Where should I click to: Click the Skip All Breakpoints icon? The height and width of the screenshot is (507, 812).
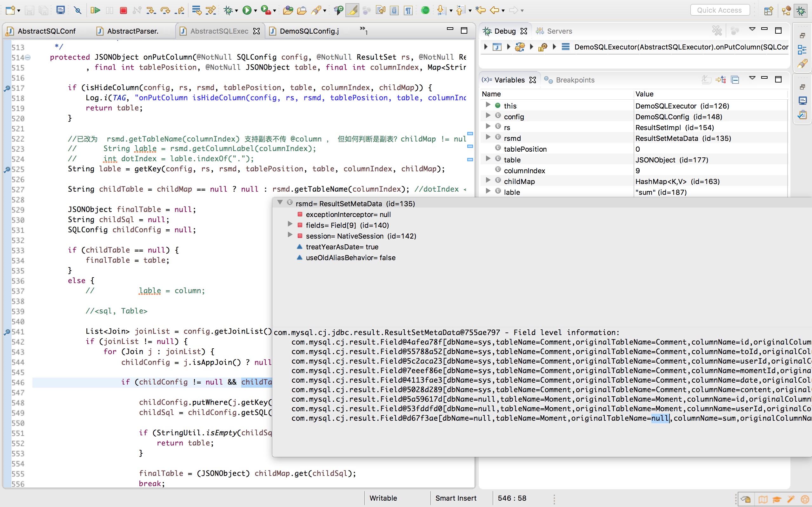[77, 10]
